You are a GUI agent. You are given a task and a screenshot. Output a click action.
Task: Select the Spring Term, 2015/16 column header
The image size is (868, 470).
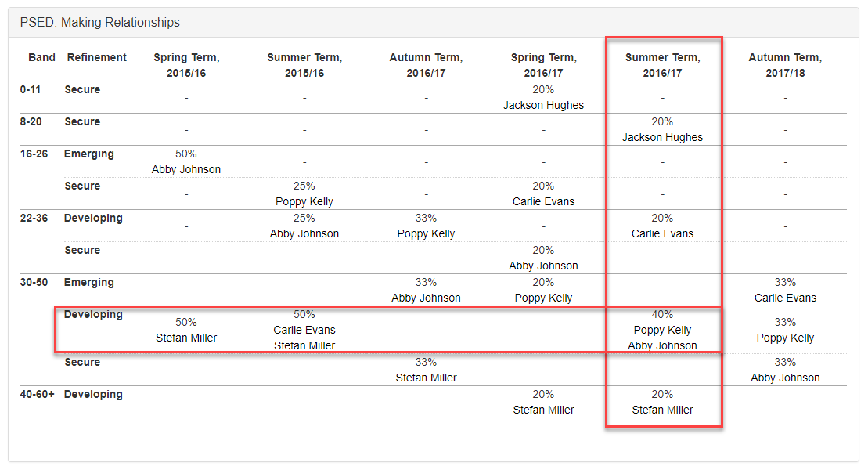point(186,65)
